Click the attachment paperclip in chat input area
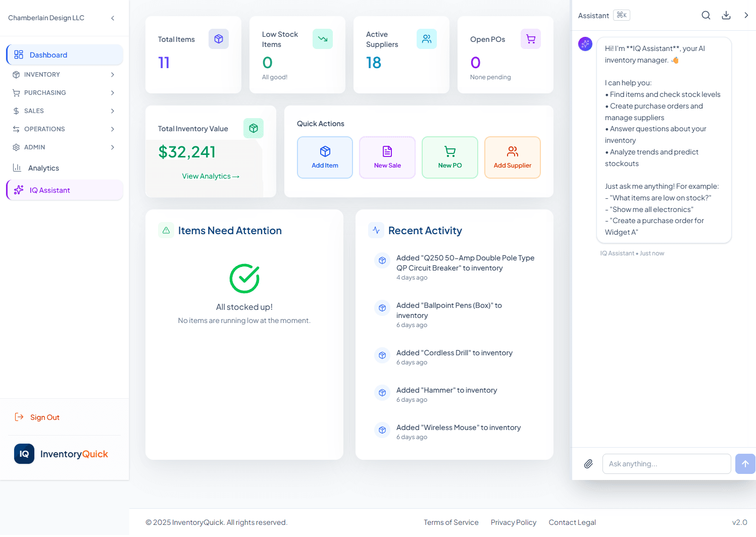Screen dimensions: 756x537 coord(588,463)
